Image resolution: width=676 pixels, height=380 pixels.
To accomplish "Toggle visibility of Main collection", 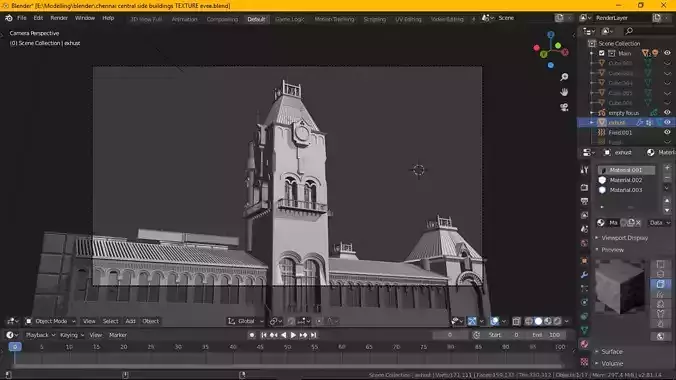I will coord(667,53).
